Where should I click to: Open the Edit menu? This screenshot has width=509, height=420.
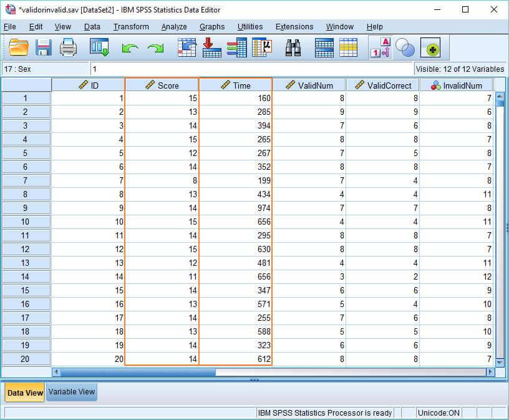[36, 27]
